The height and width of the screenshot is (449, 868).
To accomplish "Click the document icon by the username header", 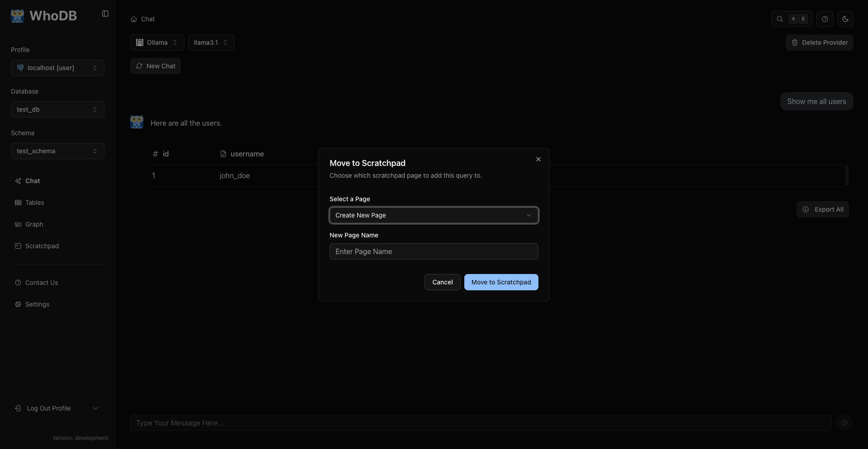I will (223, 154).
